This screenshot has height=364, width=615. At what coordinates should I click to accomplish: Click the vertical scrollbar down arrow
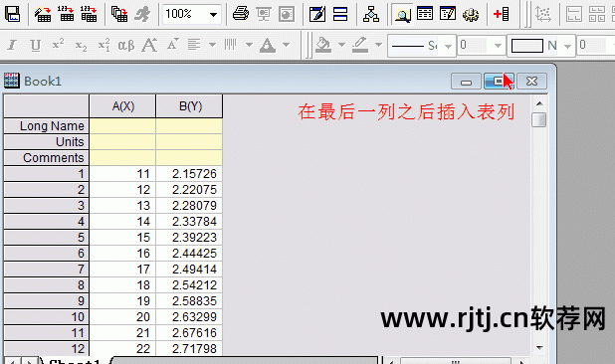[x=539, y=347]
